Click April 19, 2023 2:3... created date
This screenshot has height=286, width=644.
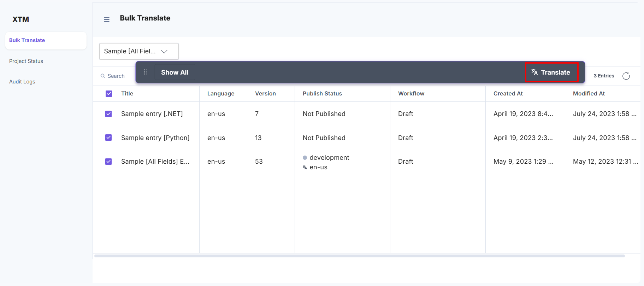[x=523, y=138]
